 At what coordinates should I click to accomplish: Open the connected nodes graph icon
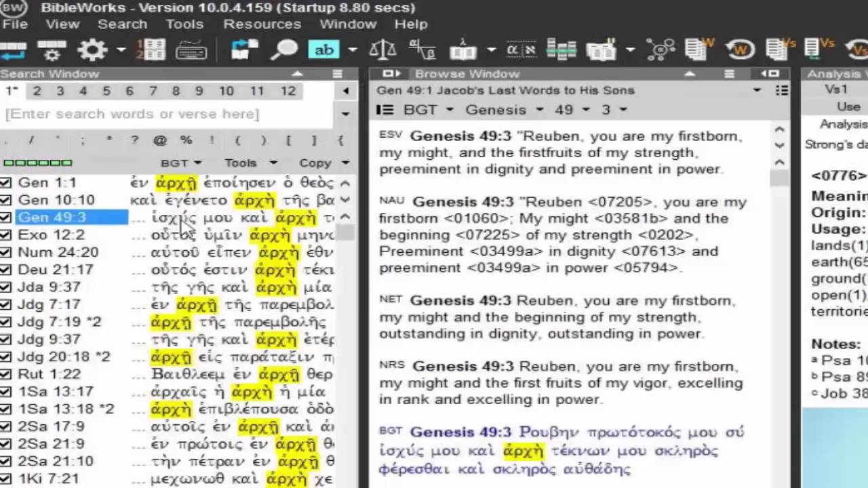coord(660,49)
